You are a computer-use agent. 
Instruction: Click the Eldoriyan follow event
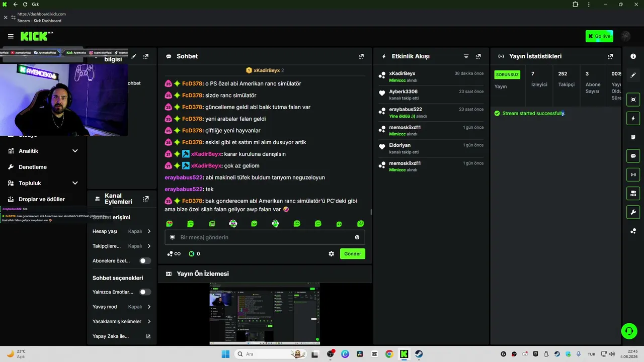point(431,148)
